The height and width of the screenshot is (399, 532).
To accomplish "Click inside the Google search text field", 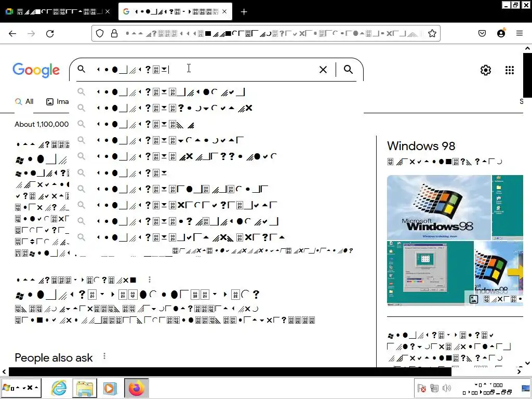I will [x=204, y=70].
